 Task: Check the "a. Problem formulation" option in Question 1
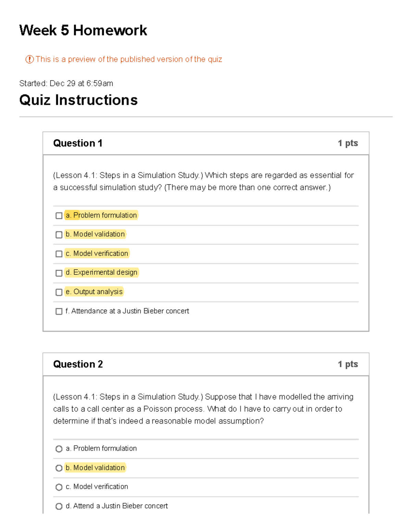(x=58, y=215)
